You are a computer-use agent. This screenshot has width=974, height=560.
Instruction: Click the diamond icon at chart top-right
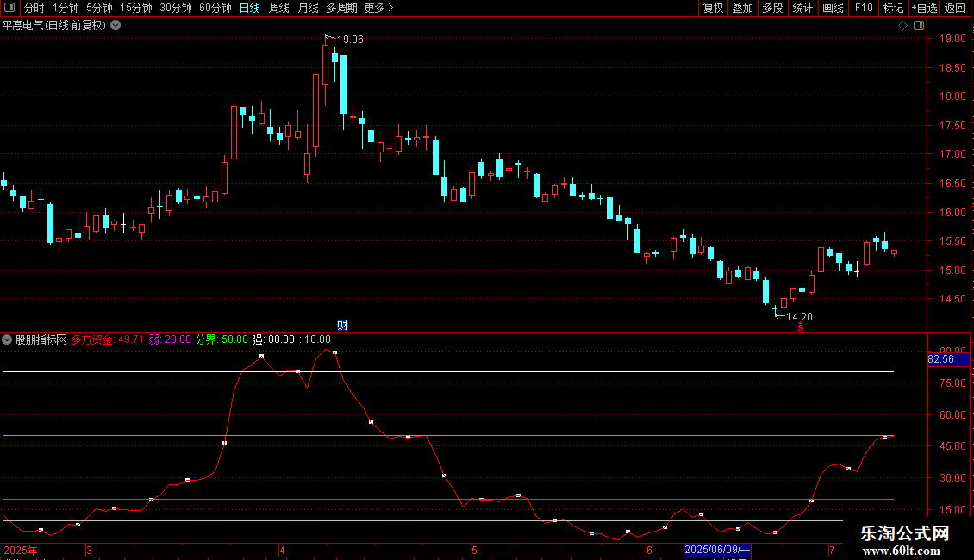902,26
